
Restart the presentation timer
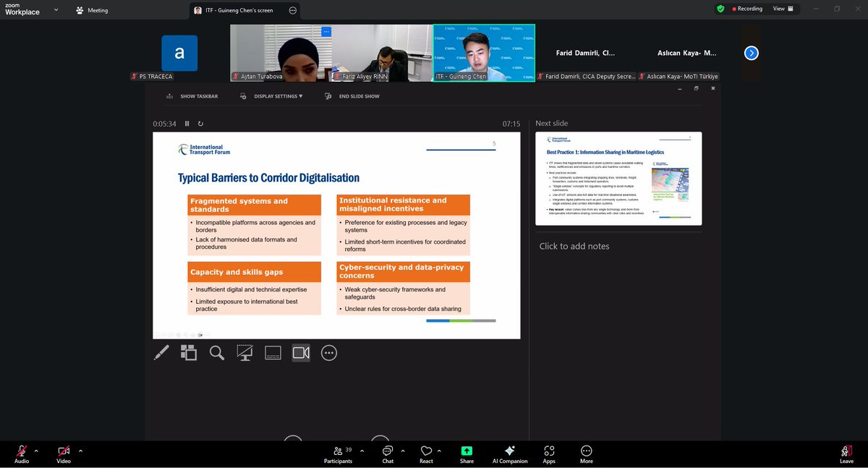point(200,124)
